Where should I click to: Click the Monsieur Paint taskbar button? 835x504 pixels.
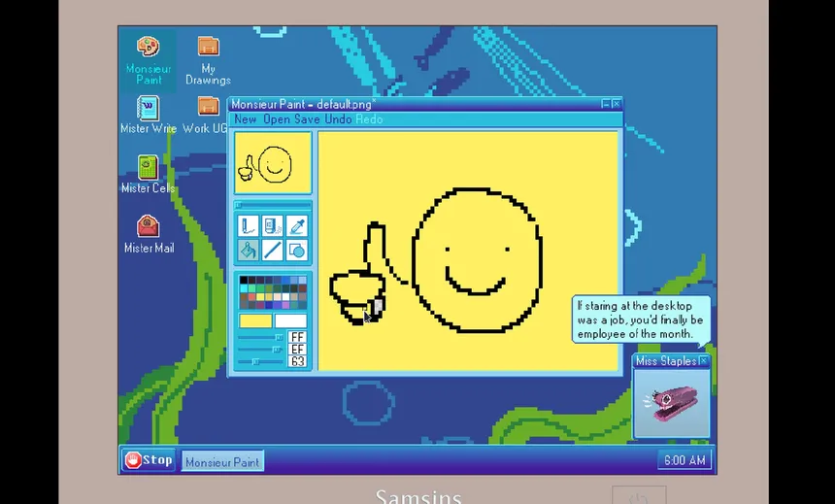[x=222, y=461]
